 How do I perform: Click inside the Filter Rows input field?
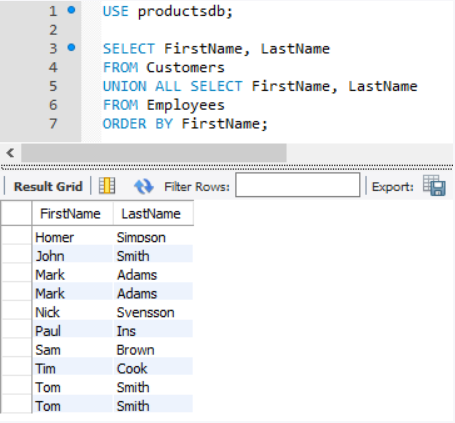[298, 185]
